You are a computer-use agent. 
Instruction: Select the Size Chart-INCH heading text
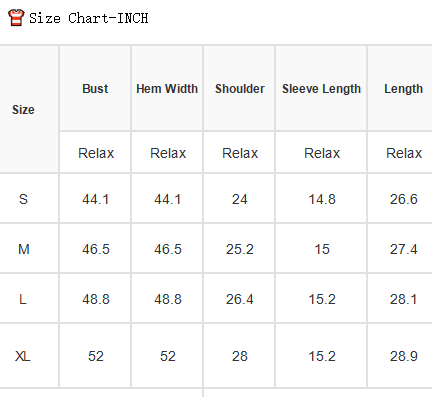(89, 18)
